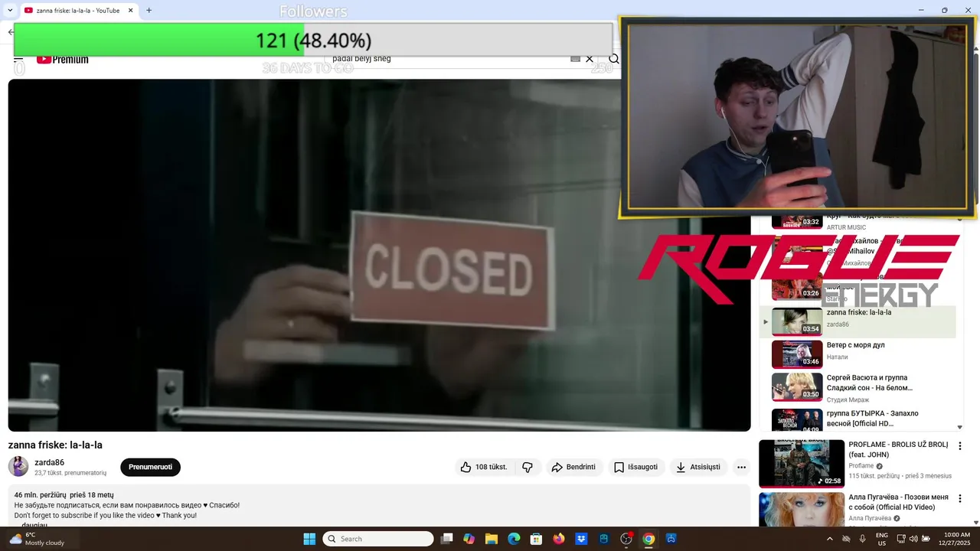Open Chrome tab search dropdown arrow
980x551 pixels.
[10, 11]
